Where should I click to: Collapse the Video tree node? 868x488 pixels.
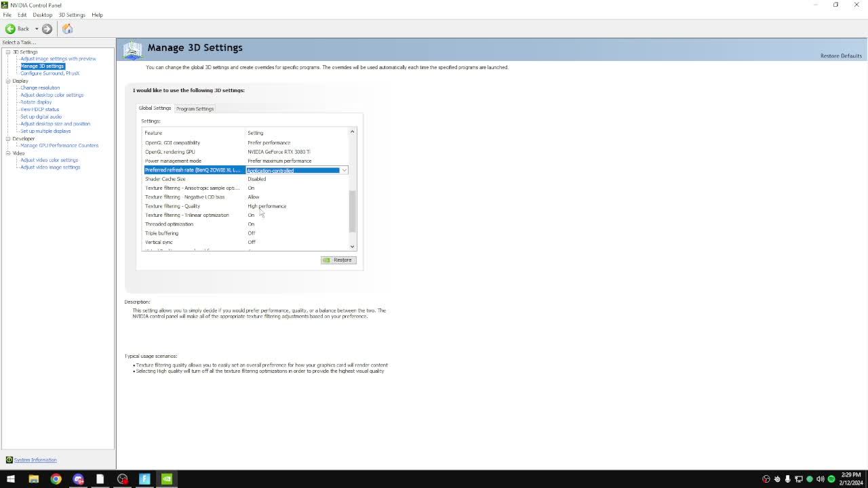8,153
